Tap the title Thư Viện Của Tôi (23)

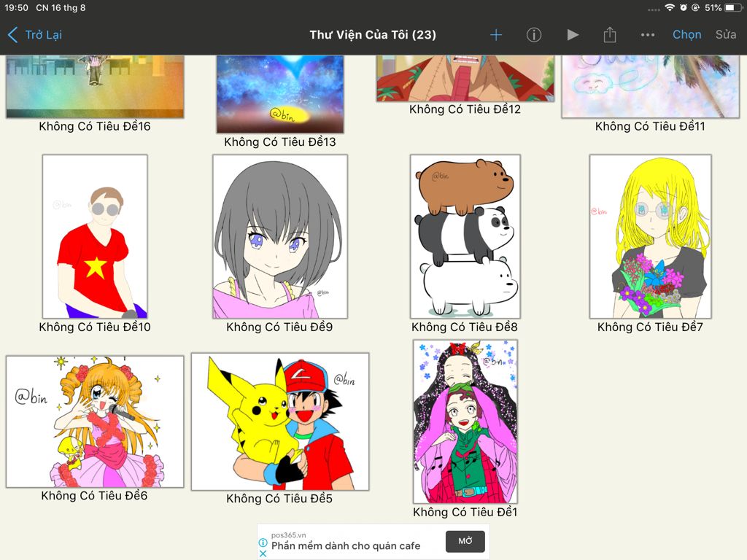pyautogui.click(x=373, y=35)
